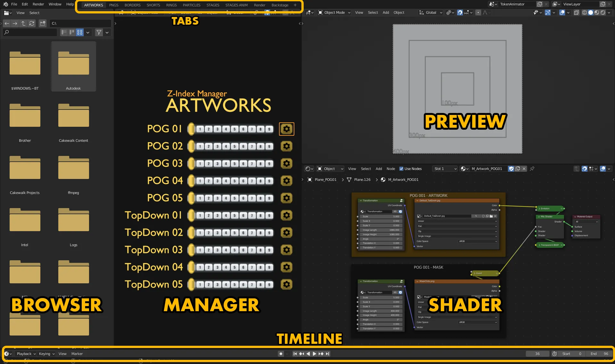Open the Window menu in top bar

coord(55,4)
